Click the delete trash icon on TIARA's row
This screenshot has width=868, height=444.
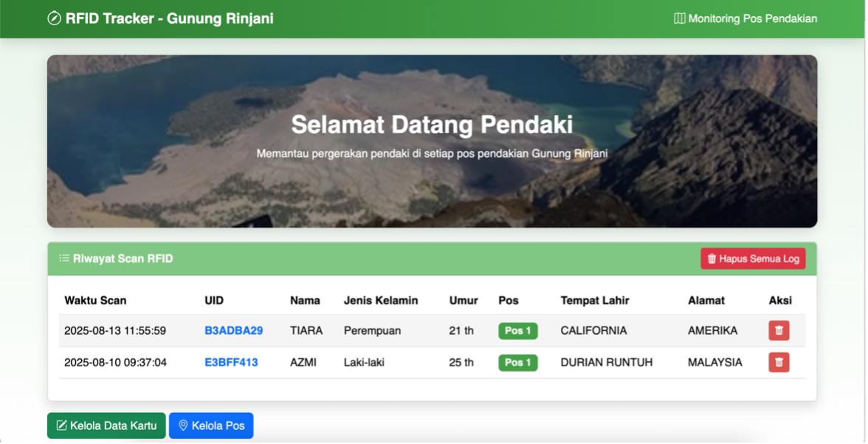pyautogui.click(x=778, y=330)
